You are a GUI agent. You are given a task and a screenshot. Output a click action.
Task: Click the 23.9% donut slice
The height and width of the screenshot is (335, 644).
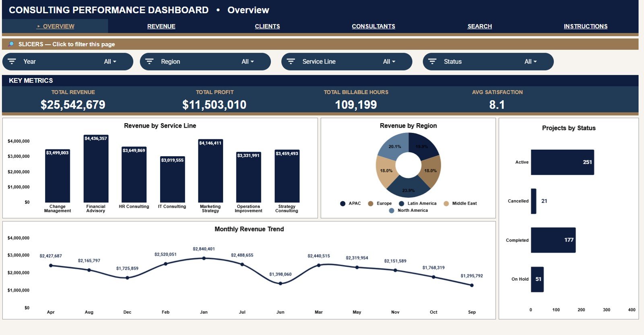408,188
